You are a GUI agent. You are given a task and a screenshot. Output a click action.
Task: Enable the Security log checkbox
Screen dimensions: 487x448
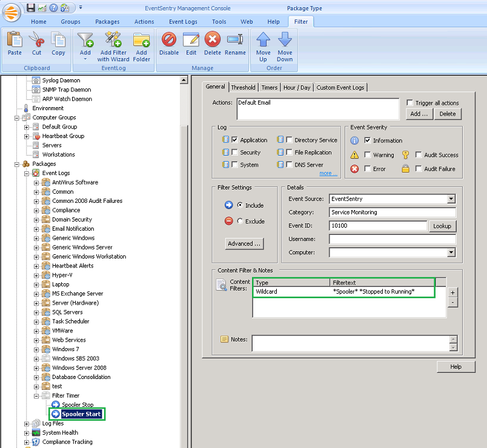click(234, 152)
